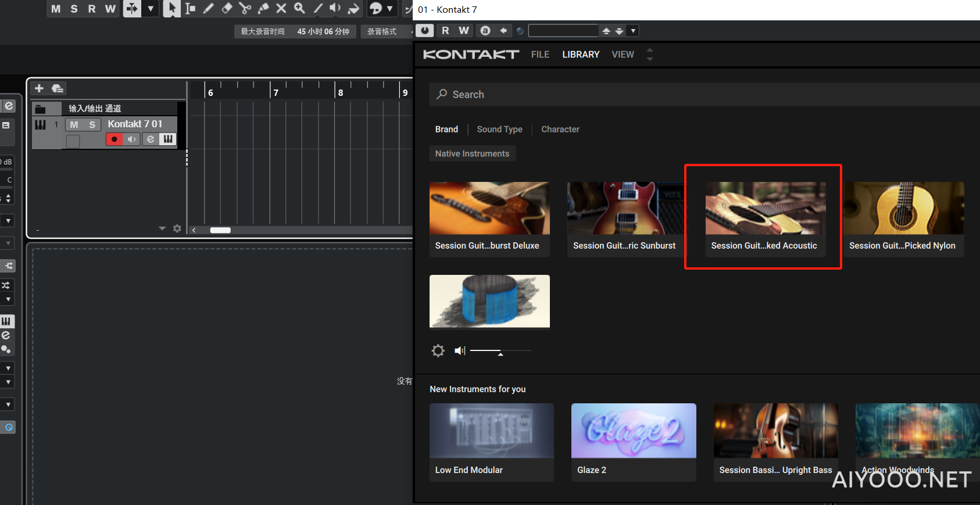This screenshot has height=505, width=980.
Task: Click the Kontakt 7 01 track name
Action: click(135, 124)
